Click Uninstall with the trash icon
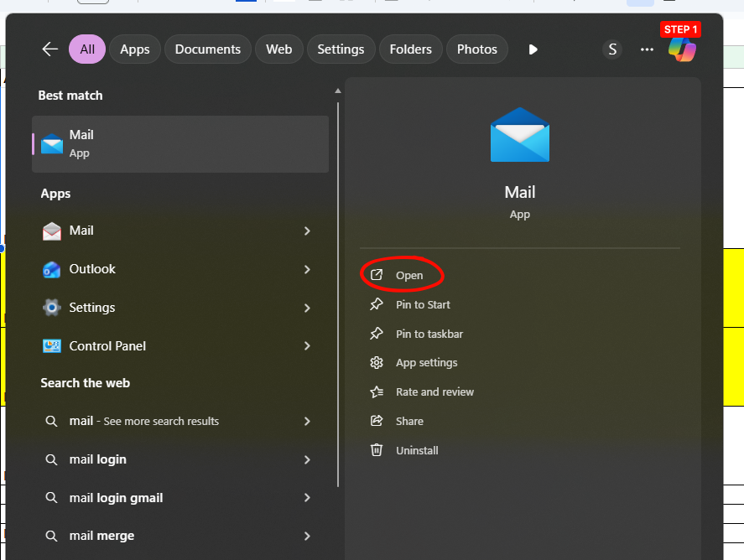The height and width of the screenshot is (560, 744). (x=417, y=450)
